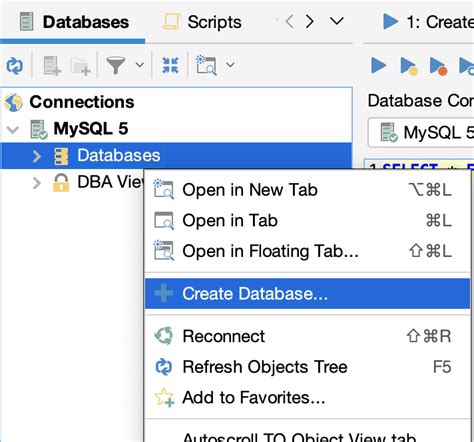
Task: Click the next tab right arrow
Action: tap(310, 22)
